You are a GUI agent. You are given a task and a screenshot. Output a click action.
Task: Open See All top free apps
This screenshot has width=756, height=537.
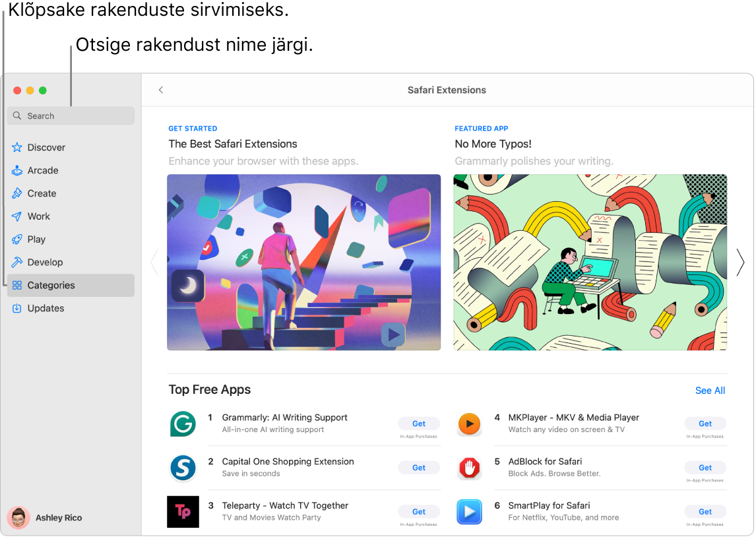coord(710,391)
